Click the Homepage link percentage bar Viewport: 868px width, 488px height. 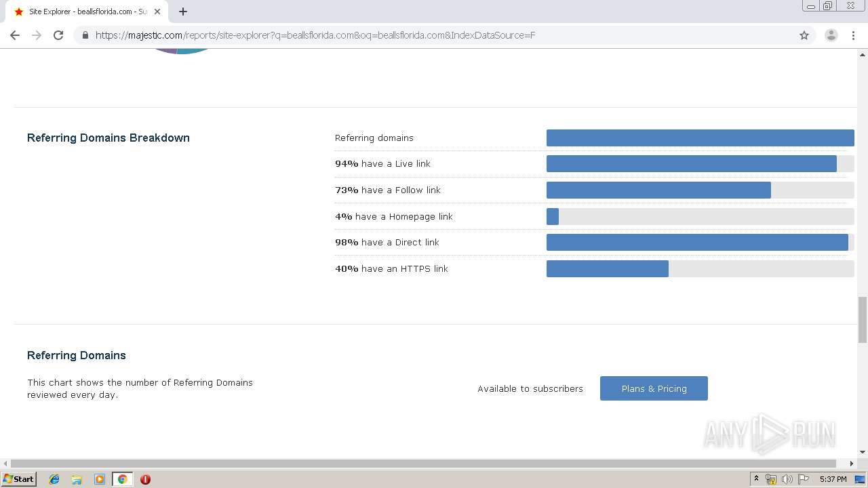coord(700,216)
